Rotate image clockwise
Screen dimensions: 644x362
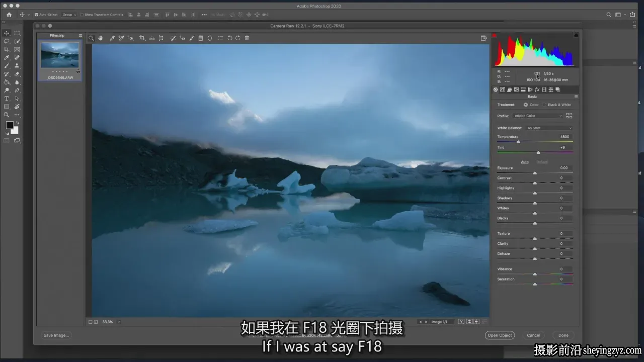(x=238, y=38)
